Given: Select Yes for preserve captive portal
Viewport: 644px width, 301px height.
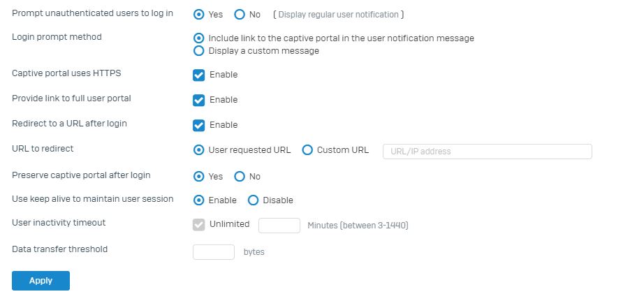Looking at the screenshot, I should (x=199, y=177).
